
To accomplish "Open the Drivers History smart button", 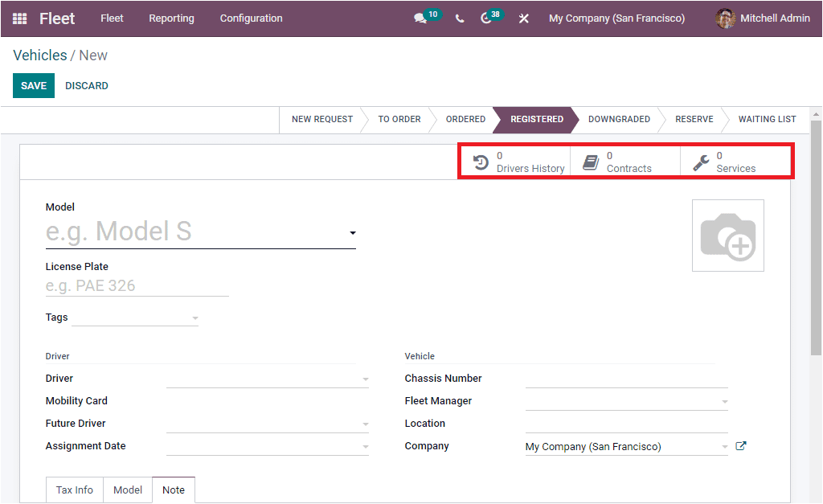I will [514, 161].
